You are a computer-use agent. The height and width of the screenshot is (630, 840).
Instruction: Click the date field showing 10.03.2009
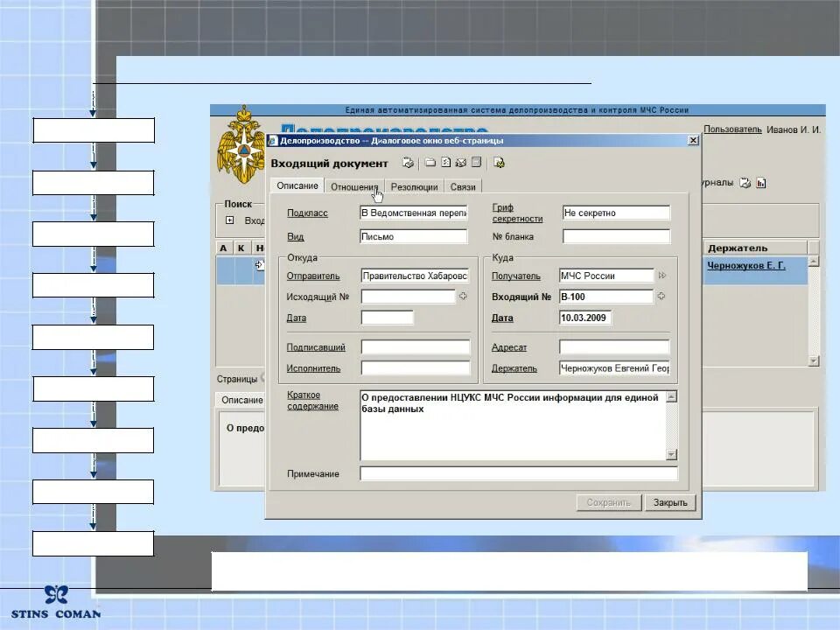click(x=585, y=318)
